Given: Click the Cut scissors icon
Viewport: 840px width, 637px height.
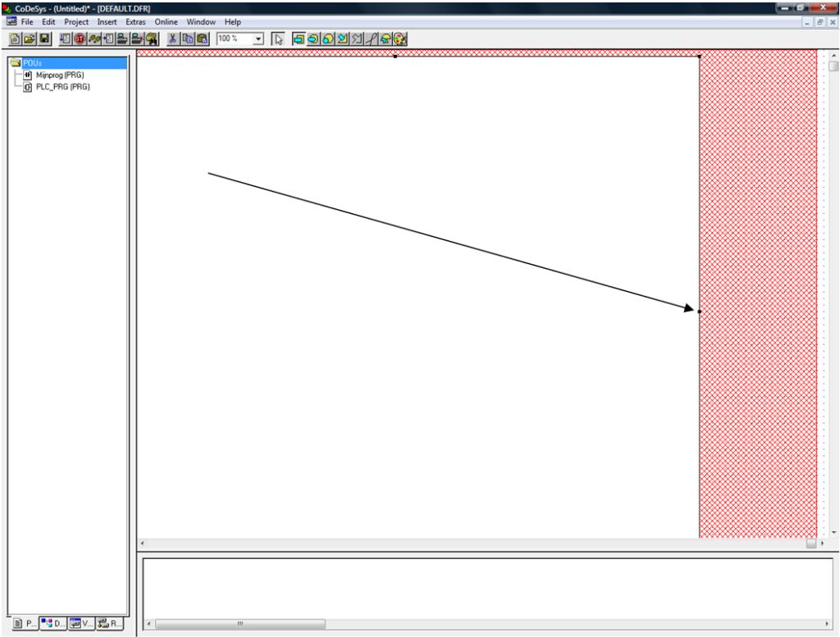Looking at the screenshot, I should (x=174, y=39).
